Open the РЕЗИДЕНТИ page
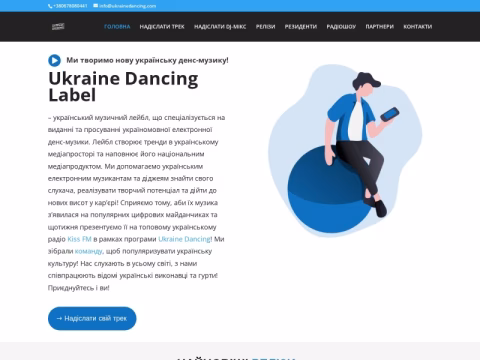 (301, 27)
